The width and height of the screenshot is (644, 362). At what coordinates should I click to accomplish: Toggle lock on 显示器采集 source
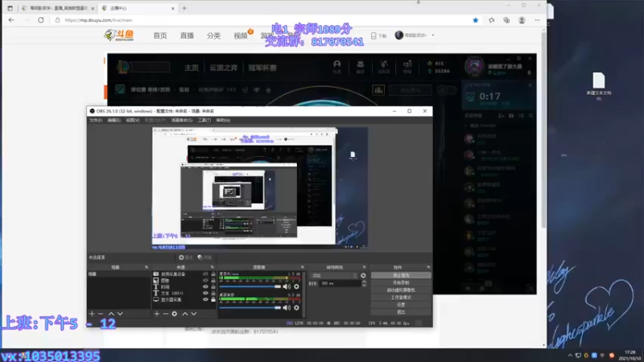(213, 299)
